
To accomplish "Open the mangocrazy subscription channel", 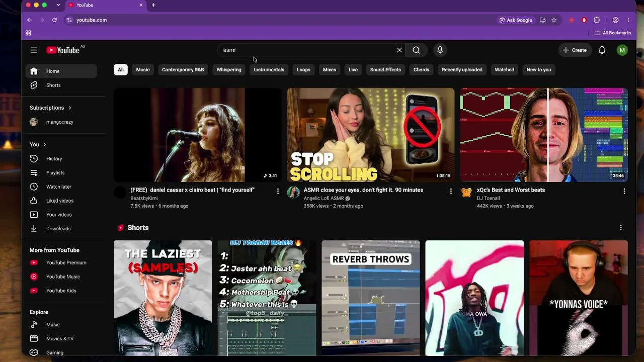I will click(x=61, y=122).
